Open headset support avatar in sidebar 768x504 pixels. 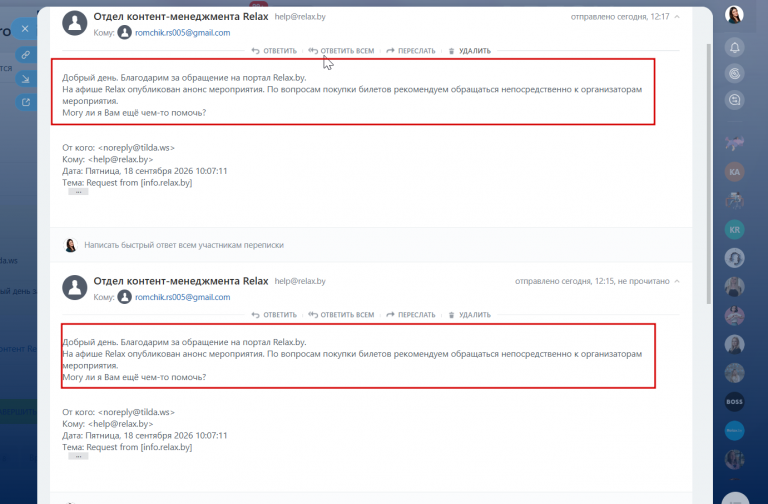(x=735, y=258)
